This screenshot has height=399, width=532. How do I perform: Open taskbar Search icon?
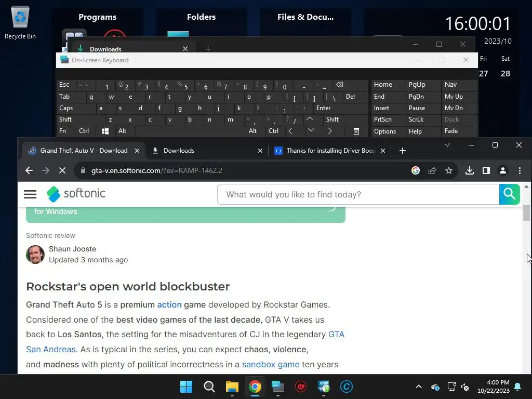209,387
